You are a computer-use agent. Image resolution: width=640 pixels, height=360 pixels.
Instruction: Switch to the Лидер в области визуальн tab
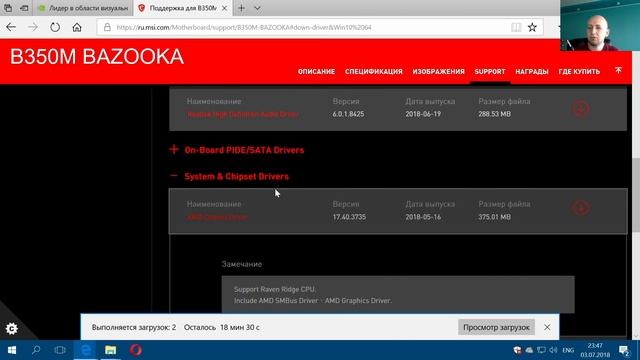pyautogui.click(x=83, y=8)
